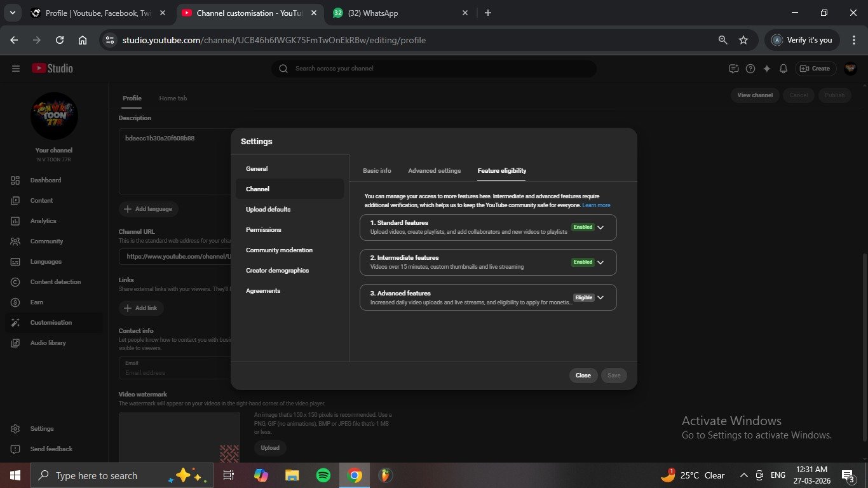Select Upload defaults in Settings menu
This screenshot has width=868, height=488.
(x=268, y=210)
